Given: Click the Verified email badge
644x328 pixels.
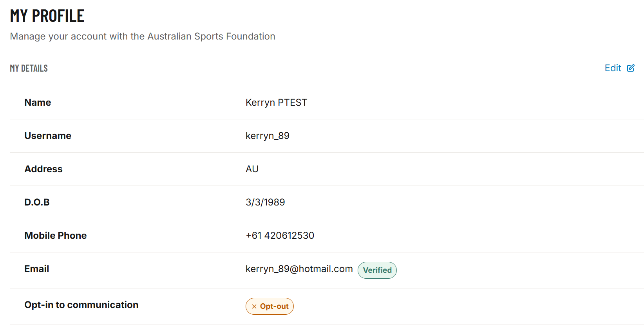Looking at the screenshot, I should (377, 270).
